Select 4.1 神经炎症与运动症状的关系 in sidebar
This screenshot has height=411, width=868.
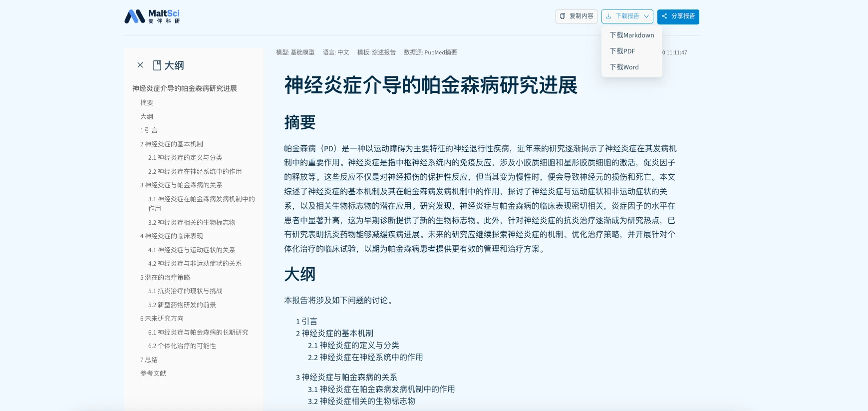click(x=192, y=250)
